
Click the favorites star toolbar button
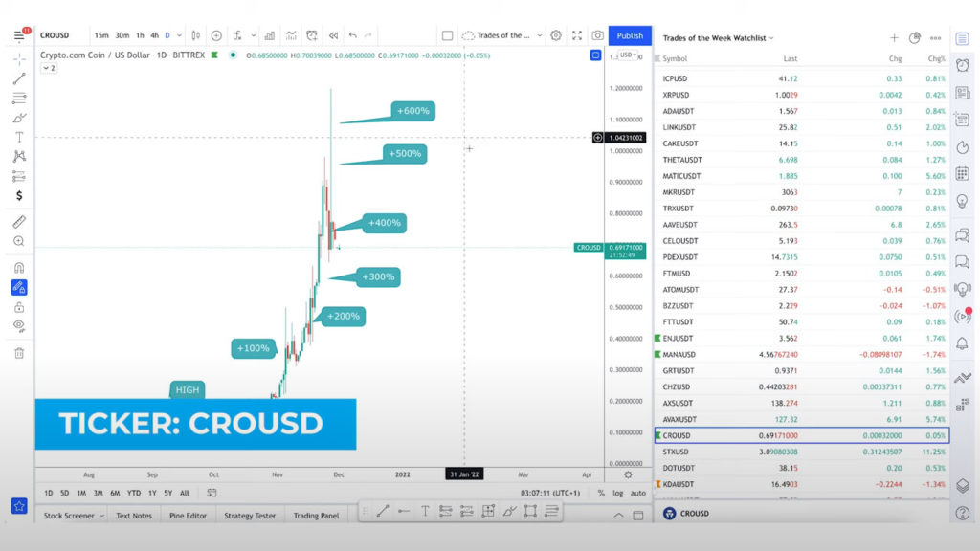[x=19, y=506]
